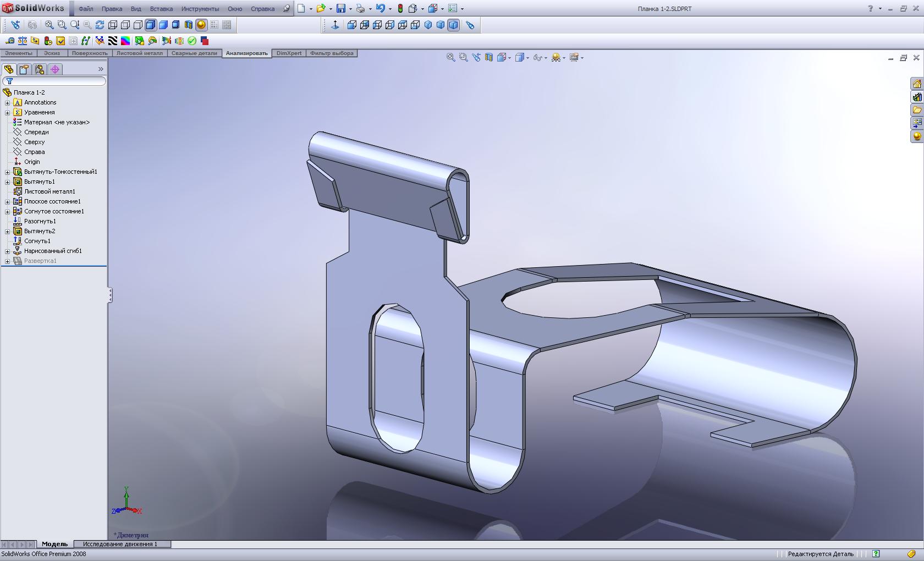This screenshot has height=561, width=924.
Task: Select Материал <не указан> tree item
Action: pos(51,122)
